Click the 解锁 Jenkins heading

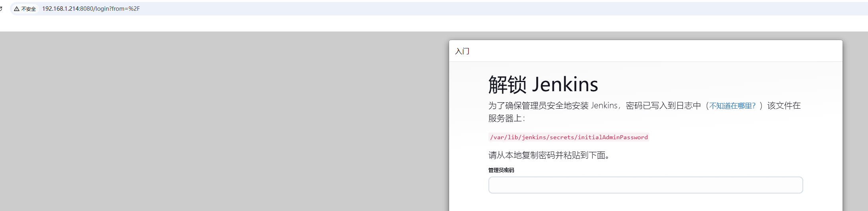click(543, 84)
